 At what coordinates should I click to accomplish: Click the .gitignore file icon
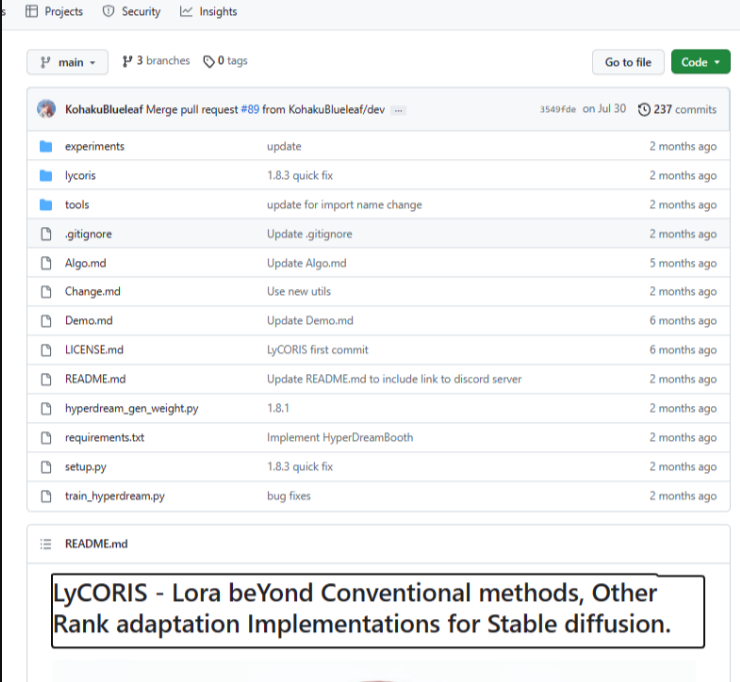46,234
